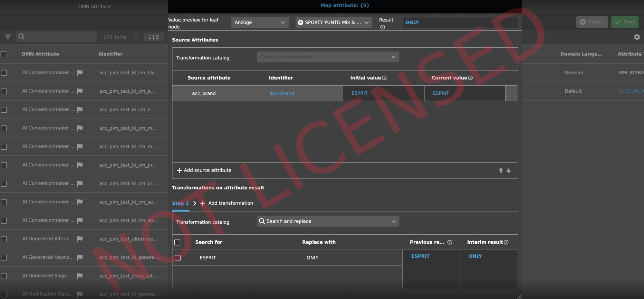
Task: Click the move up arrow icon
Action: [x=501, y=170]
